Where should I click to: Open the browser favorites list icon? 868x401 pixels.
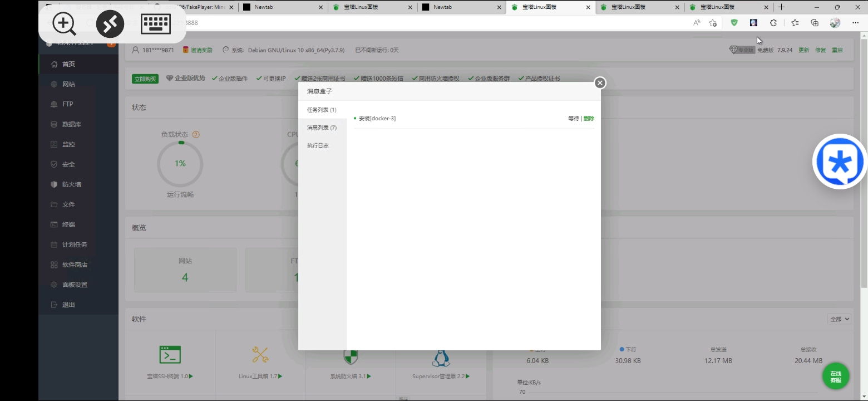point(795,23)
